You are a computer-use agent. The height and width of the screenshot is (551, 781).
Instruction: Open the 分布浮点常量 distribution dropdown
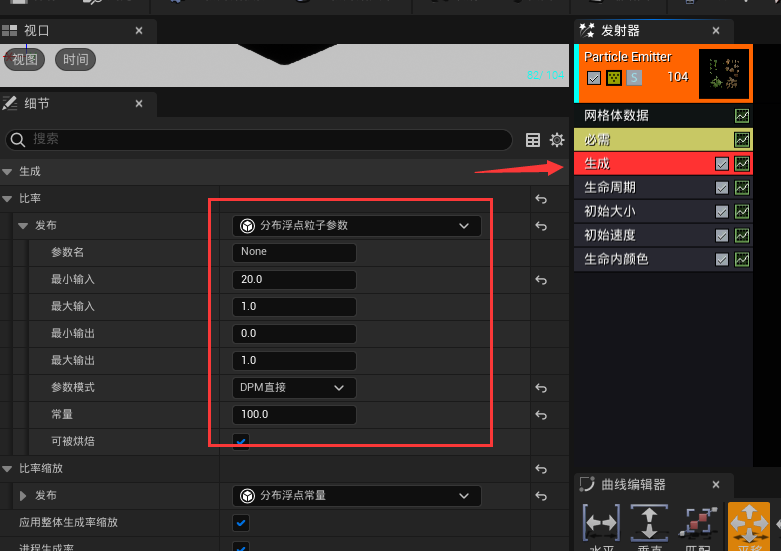[357, 496]
